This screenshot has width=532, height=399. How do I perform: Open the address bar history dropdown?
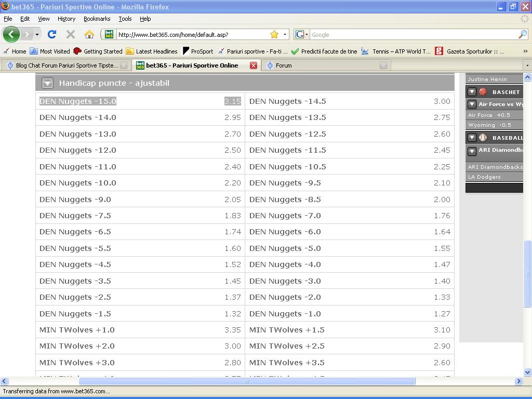click(285, 34)
